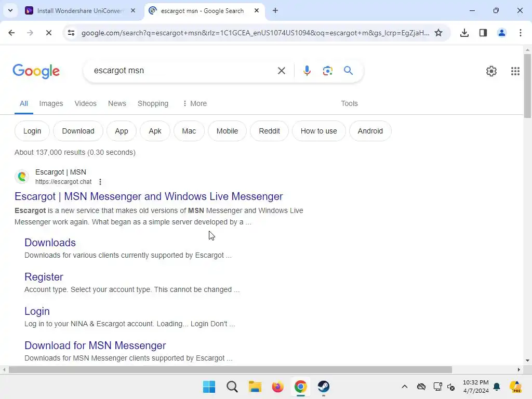Click into the Google search field
This screenshot has height=399, width=532.
[183, 71]
